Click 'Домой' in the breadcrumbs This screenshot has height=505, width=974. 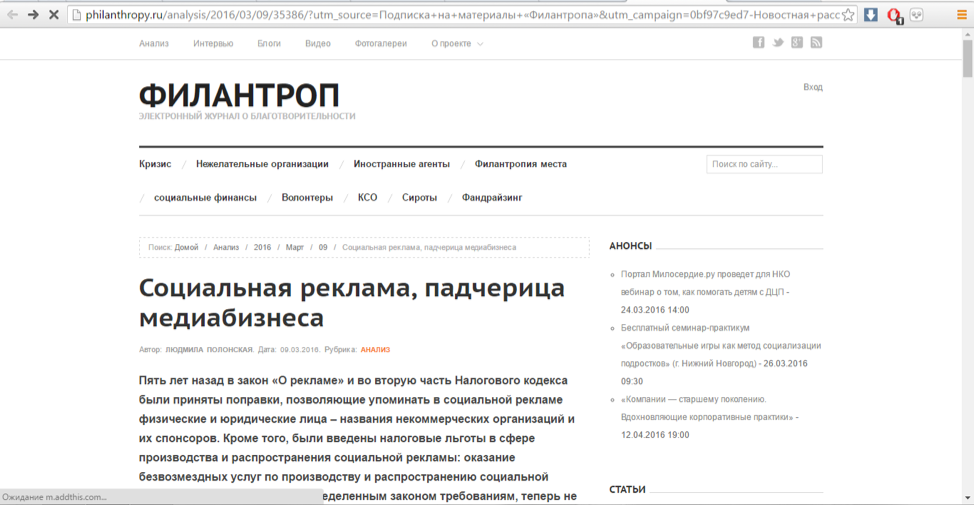[x=186, y=247]
